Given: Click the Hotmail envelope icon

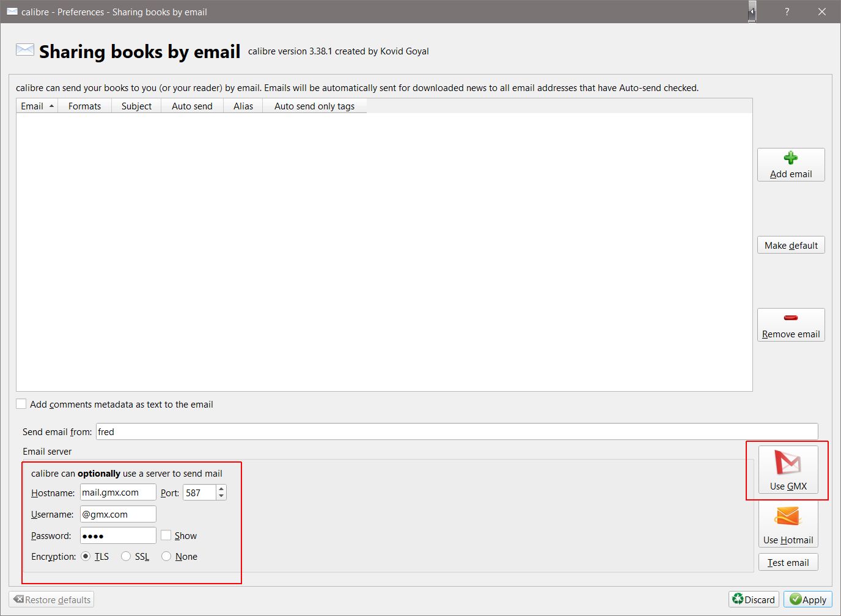Looking at the screenshot, I should [x=788, y=516].
